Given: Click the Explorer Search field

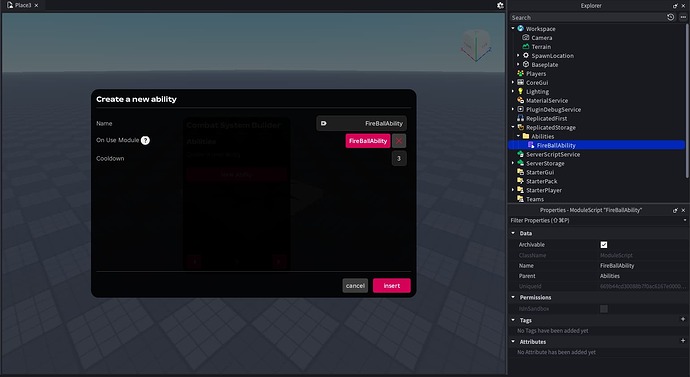Looking at the screenshot, I should [587, 17].
